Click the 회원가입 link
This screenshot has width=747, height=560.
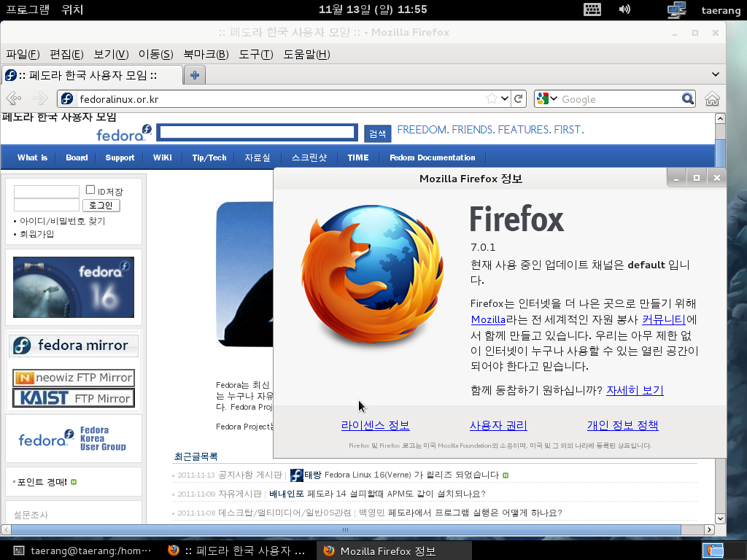point(36,234)
